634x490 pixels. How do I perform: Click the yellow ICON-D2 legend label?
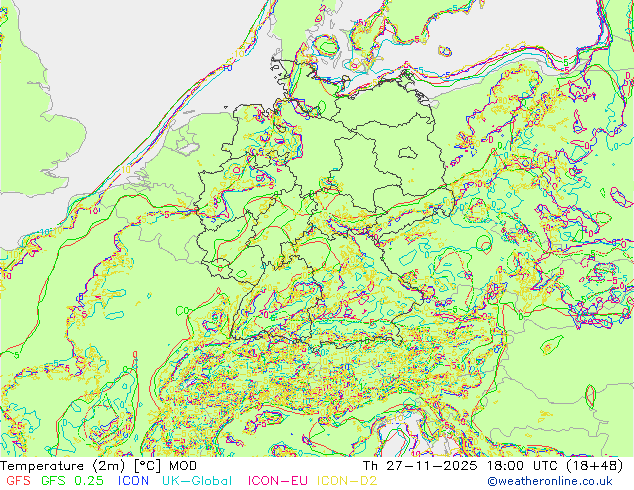point(347,481)
